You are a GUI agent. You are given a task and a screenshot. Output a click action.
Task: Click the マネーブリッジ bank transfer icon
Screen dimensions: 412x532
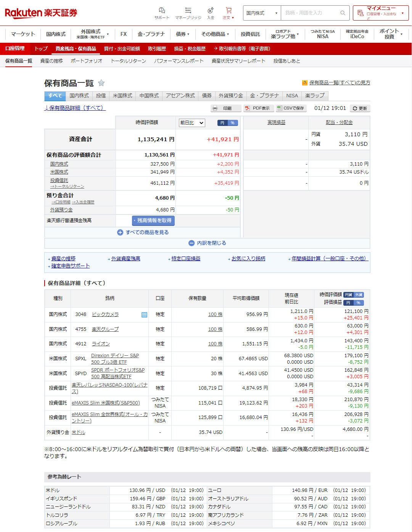pyautogui.click(x=188, y=11)
